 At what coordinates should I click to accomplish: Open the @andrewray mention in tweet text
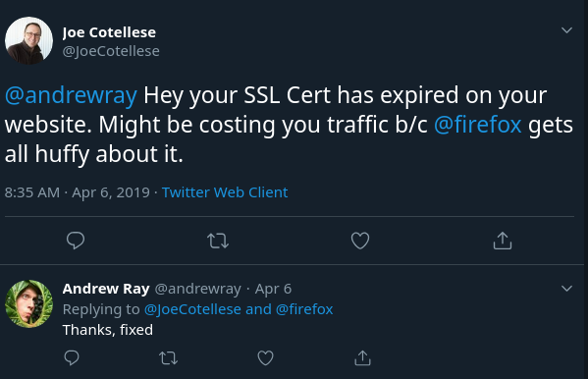pos(71,95)
